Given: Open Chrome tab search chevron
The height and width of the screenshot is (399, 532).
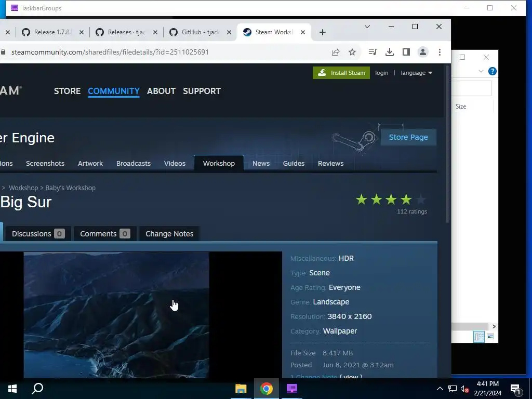Looking at the screenshot, I should pyautogui.click(x=367, y=26).
